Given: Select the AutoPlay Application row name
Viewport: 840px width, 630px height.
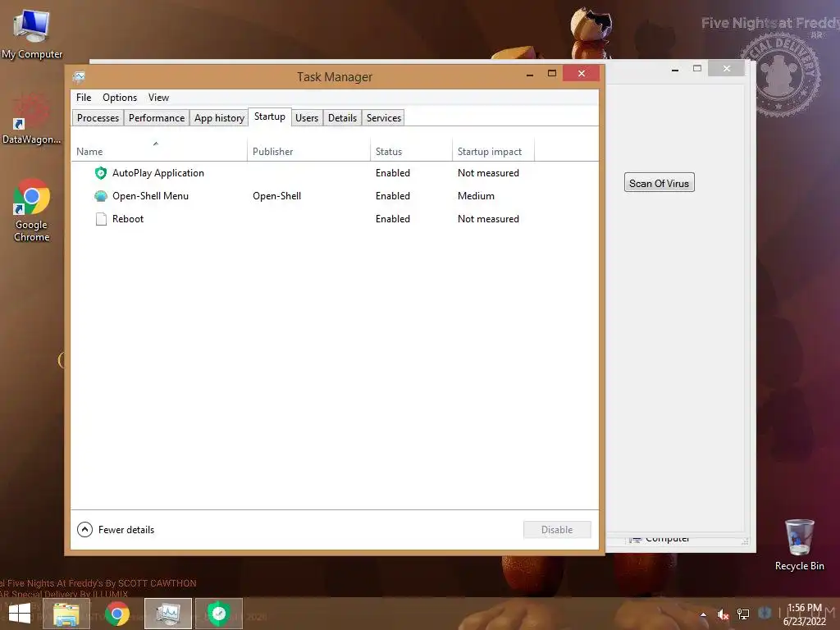Looking at the screenshot, I should click(158, 173).
